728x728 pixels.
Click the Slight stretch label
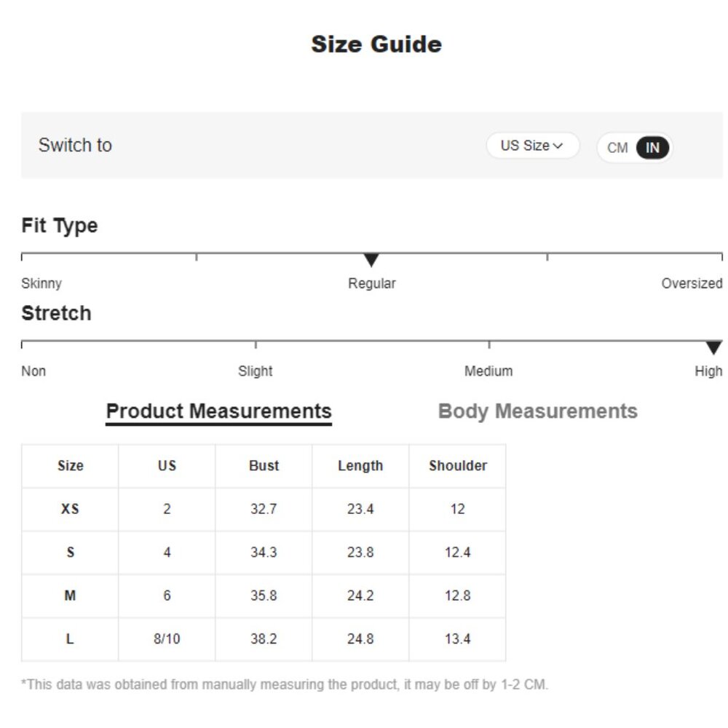[x=256, y=371]
